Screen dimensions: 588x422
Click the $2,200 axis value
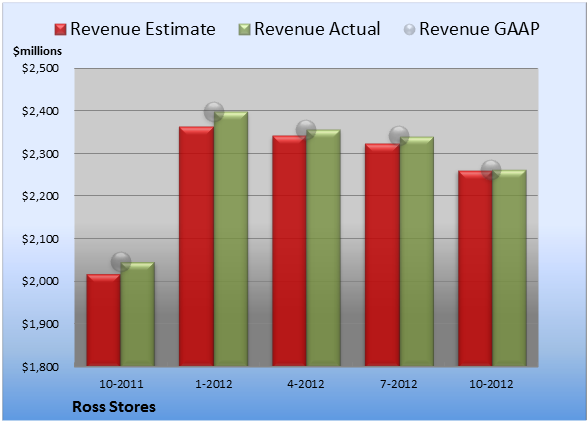[40, 196]
